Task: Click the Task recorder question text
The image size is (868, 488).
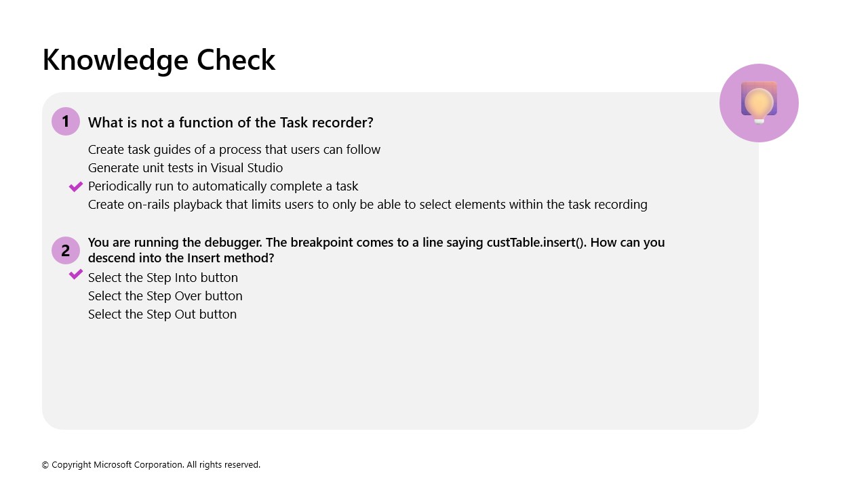Action: pos(231,123)
